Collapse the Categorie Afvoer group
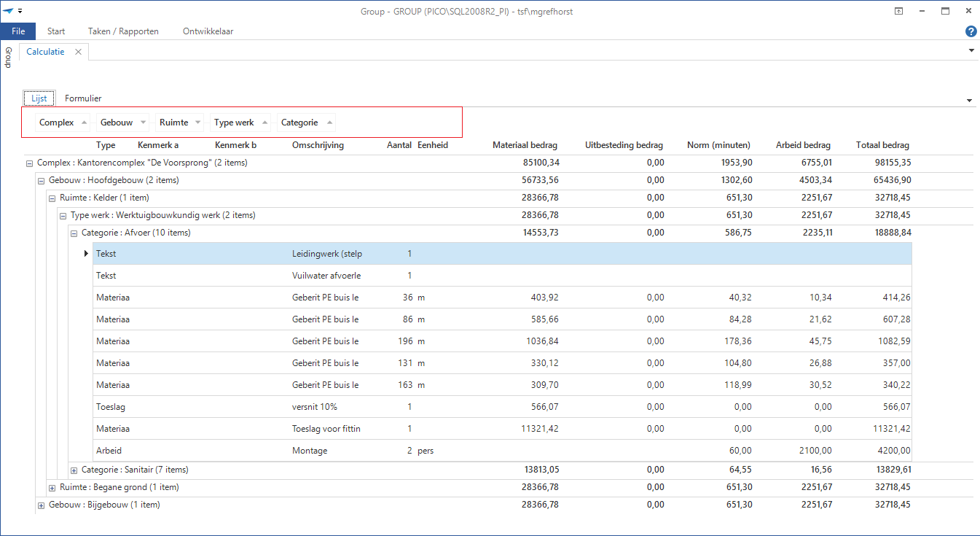 [74, 233]
